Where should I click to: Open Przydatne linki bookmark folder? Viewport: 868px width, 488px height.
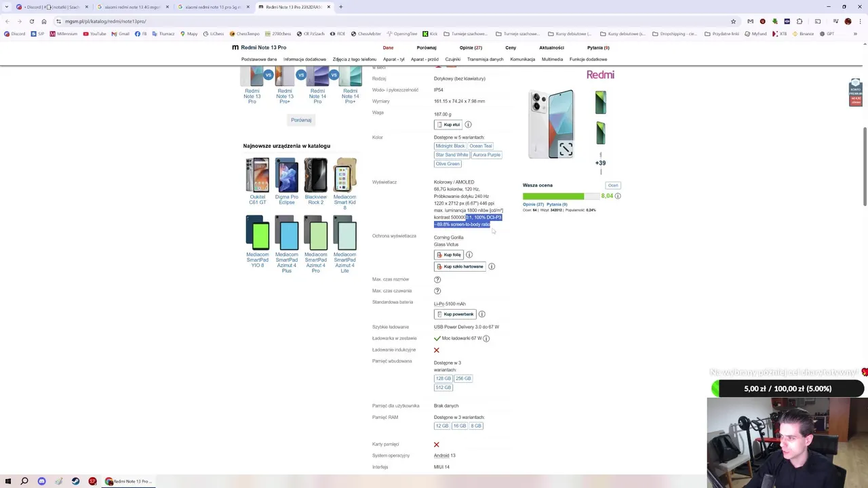pos(722,34)
